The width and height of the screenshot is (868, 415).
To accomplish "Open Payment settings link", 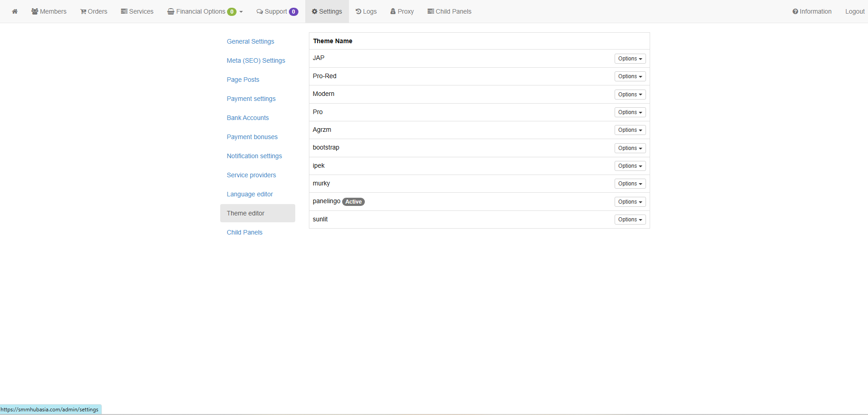I will [251, 99].
